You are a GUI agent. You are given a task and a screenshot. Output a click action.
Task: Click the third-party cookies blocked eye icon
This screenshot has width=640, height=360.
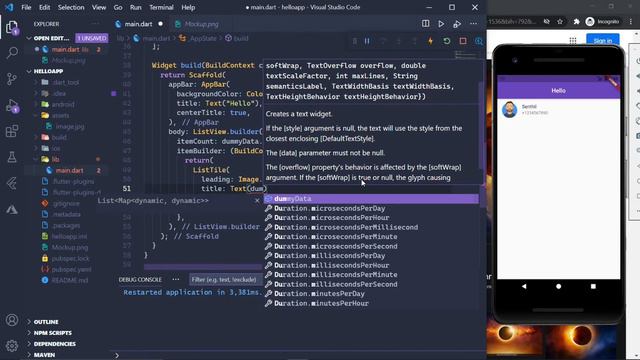[x=546, y=22]
